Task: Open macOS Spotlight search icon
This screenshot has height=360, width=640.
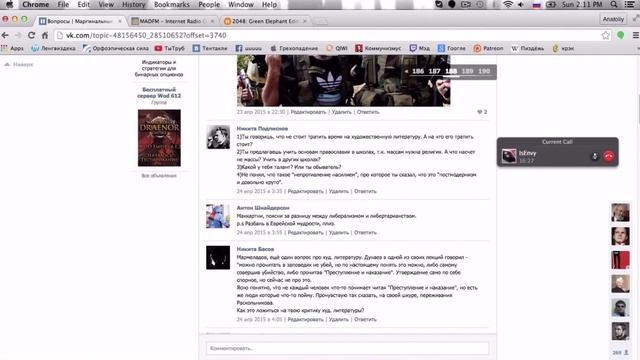Action: tap(614, 4)
